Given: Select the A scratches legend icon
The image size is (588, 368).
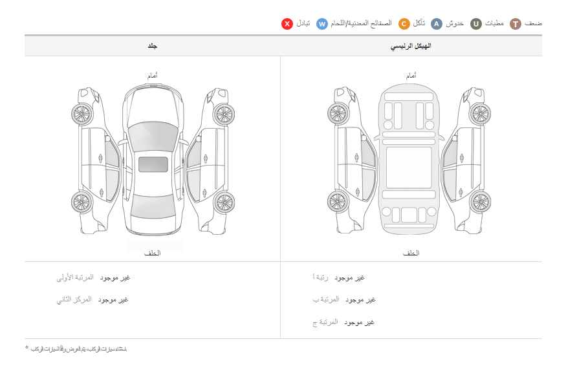Looking at the screenshot, I should 437,24.
